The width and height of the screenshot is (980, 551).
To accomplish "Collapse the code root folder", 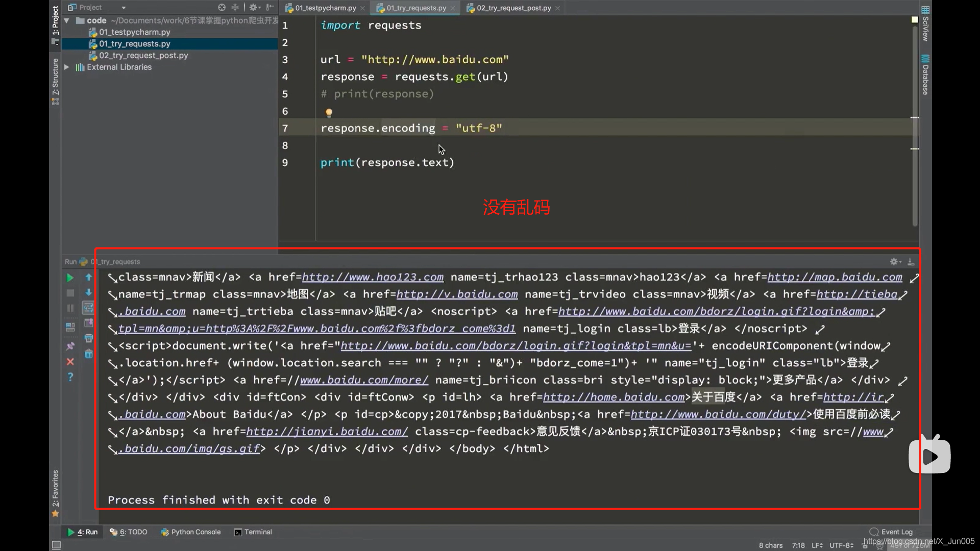I will click(66, 20).
